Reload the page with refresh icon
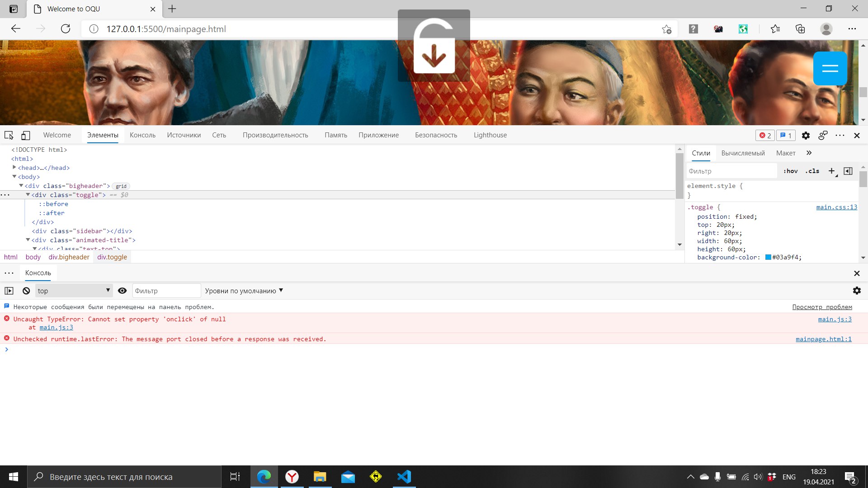This screenshot has height=488, width=868. [66, 29]
